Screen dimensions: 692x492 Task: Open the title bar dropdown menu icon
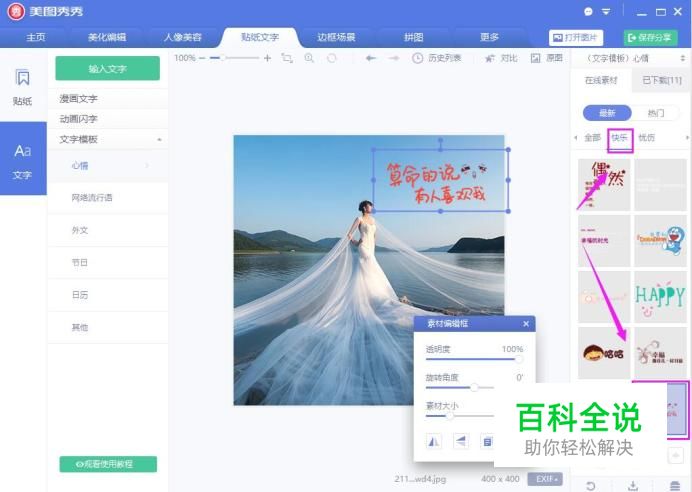(x=606, y=12)
